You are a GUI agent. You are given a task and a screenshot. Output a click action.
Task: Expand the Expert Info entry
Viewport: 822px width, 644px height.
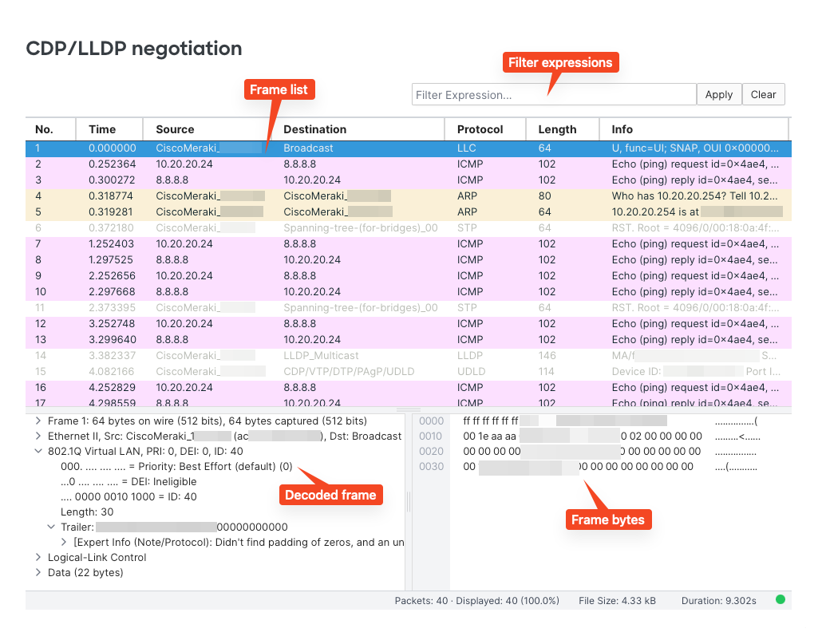tap(64, 542)
